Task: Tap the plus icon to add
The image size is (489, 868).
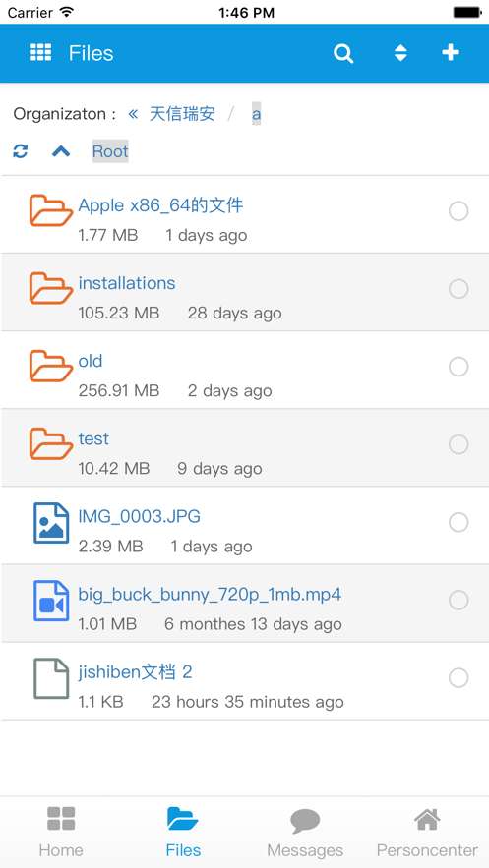Action: tap(451, 52)
